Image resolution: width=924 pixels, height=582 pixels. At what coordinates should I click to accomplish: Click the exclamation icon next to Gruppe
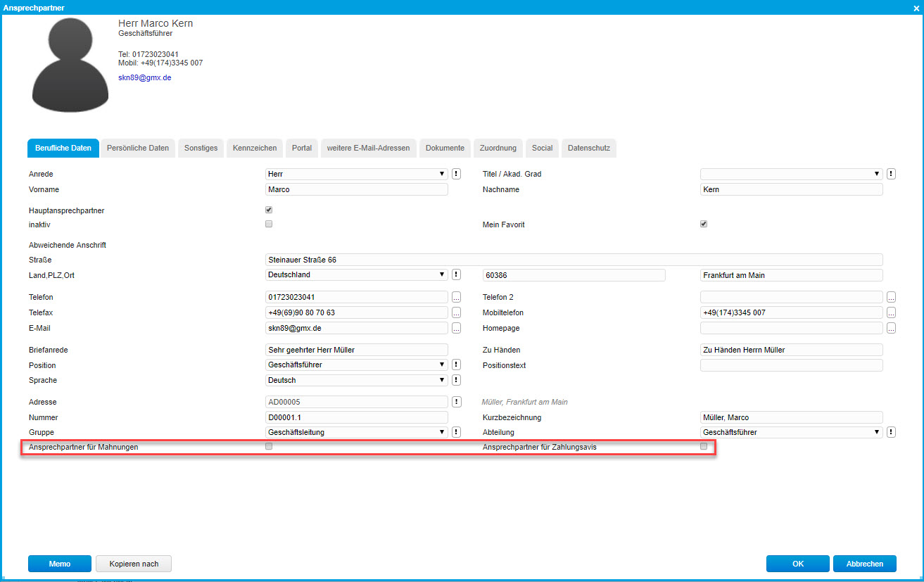(456, 432)
